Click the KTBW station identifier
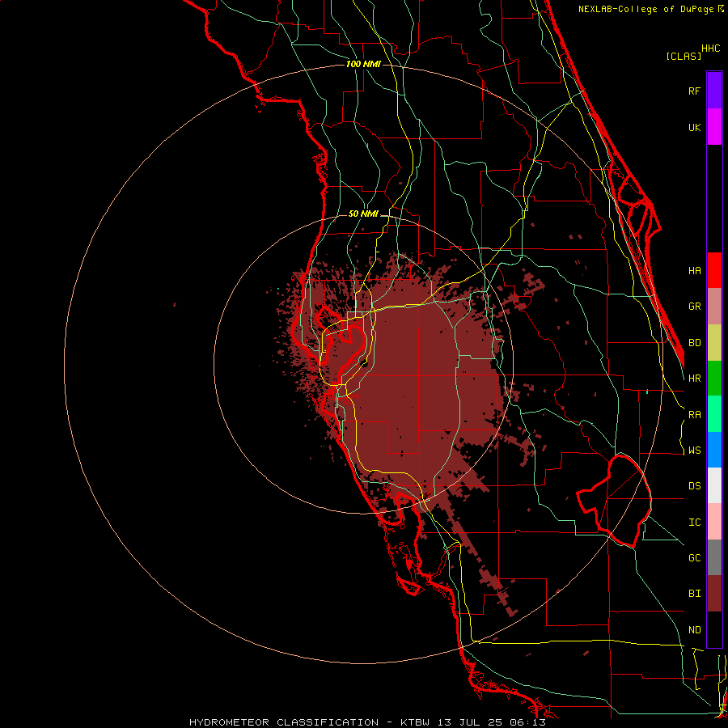Image resolution: width=728 pixels, height=728 pixels. [x=414, y=722]
